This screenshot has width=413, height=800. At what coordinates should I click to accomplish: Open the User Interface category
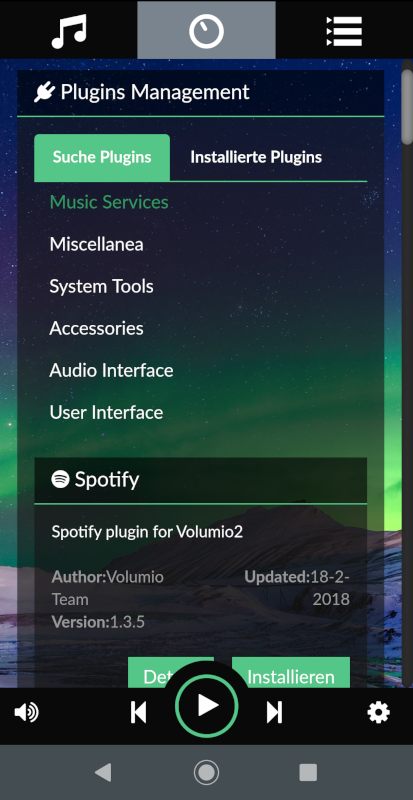pos(106,412)
